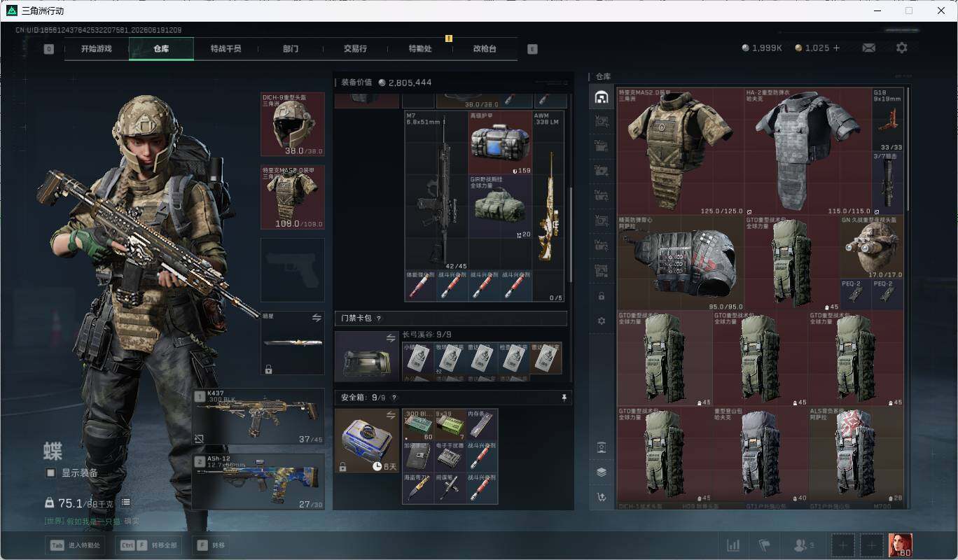Pin the safe box panel
This screenshot has height=560, width=958.
click(x=564, y=398)
